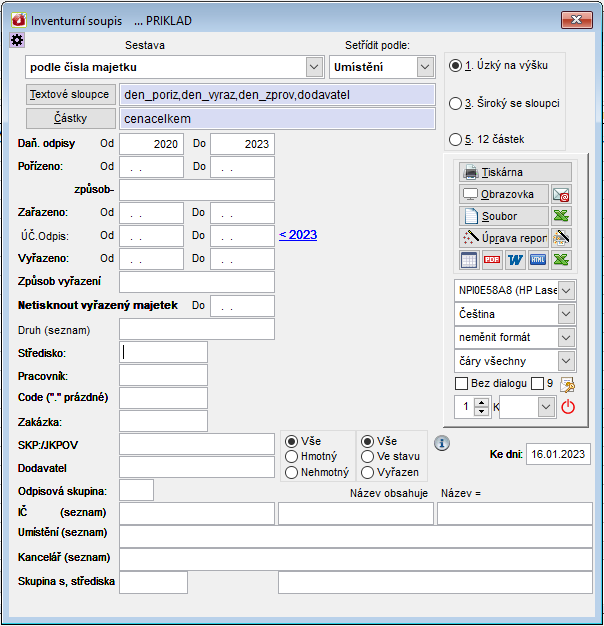This screenshot has height=626, width=604.
Task: Click the < 2023 link
Action: 298,235
